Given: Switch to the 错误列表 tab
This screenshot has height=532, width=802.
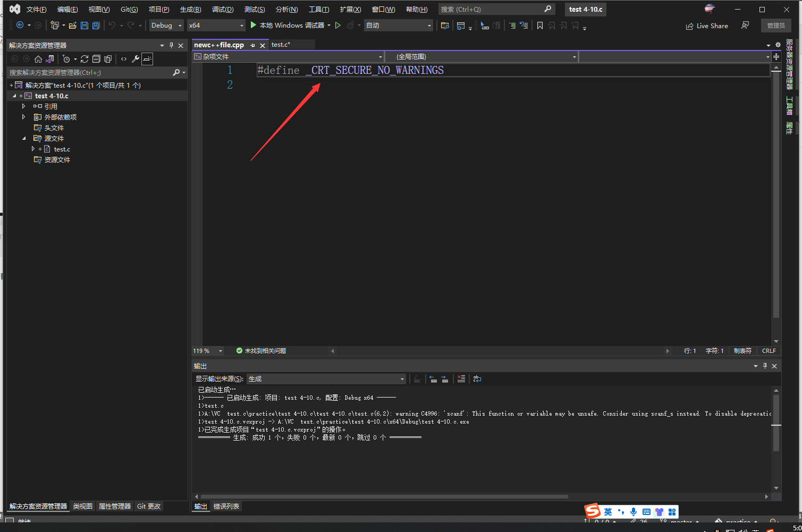Looking at the screenshot, I should tap(226, 506).
